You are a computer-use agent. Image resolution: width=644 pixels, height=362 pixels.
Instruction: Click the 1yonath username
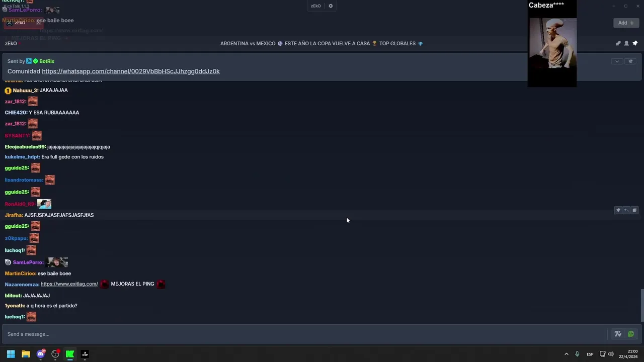[15, 306]
